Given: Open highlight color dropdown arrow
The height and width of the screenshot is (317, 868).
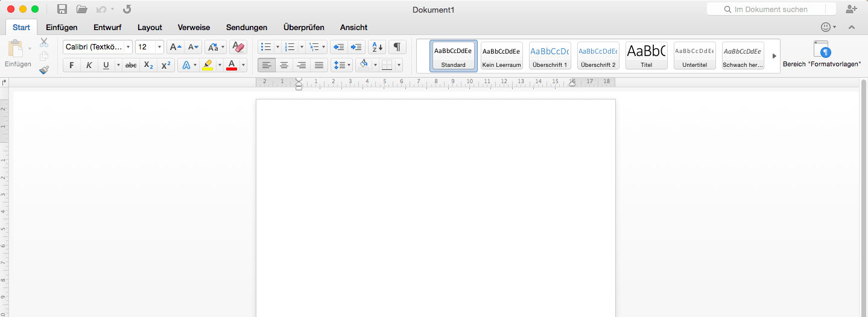Looking at the screenshot, I should [220, 65].
